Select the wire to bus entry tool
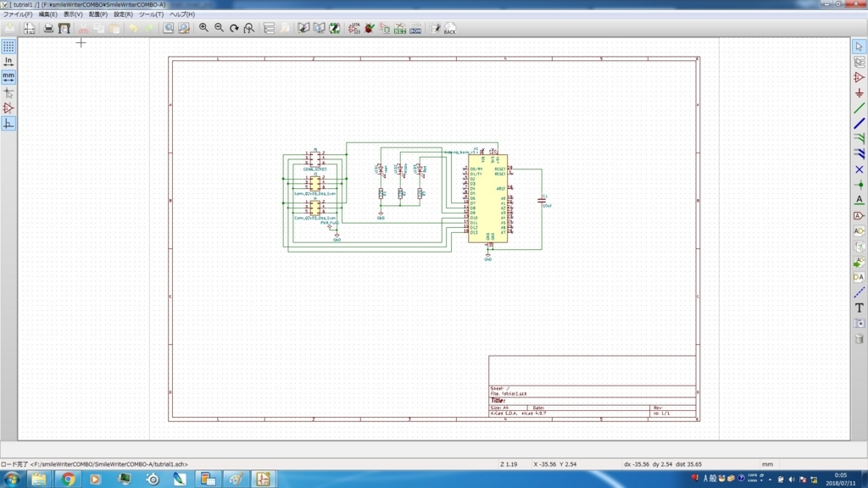Image resolution: width=868 pixels, height=488 pixels. [860, 139]
